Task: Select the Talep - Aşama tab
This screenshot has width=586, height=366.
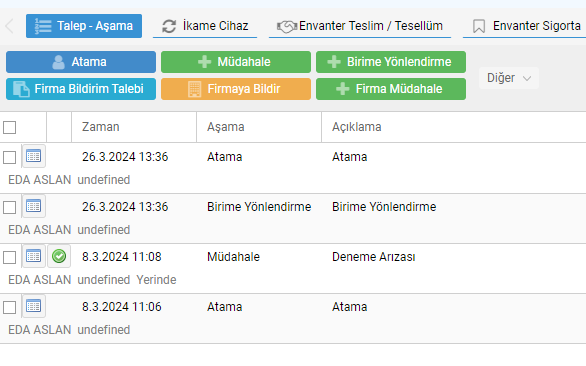Action: tap(84, 26)
